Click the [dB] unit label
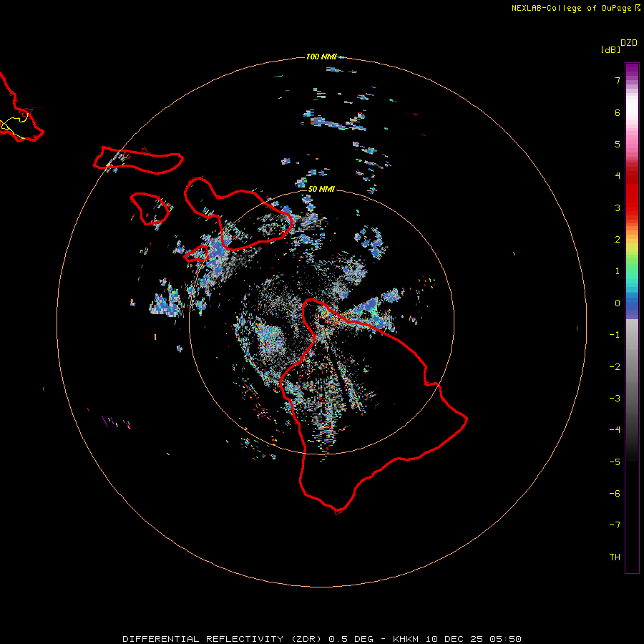The image size is (644, 644). pos(610,49)
